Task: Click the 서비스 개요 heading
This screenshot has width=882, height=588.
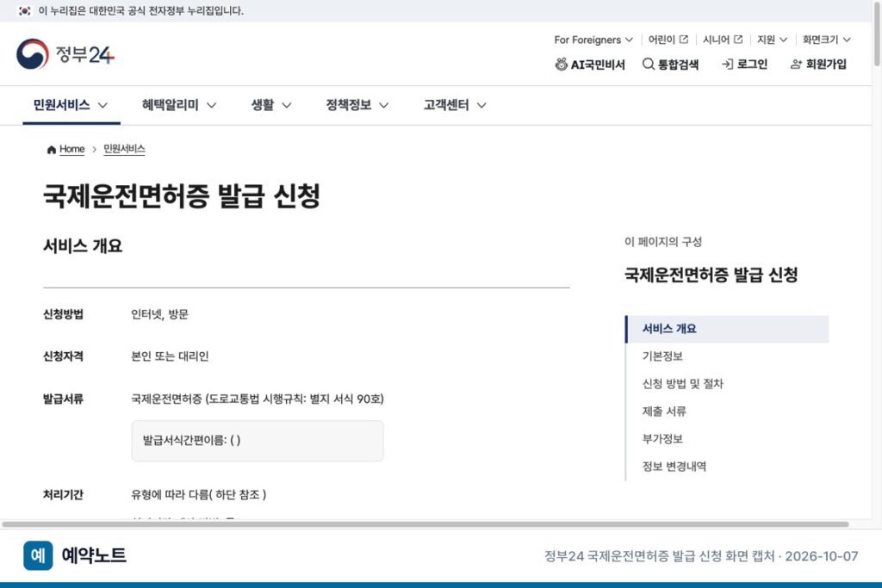Action: [x=83, y=245]
